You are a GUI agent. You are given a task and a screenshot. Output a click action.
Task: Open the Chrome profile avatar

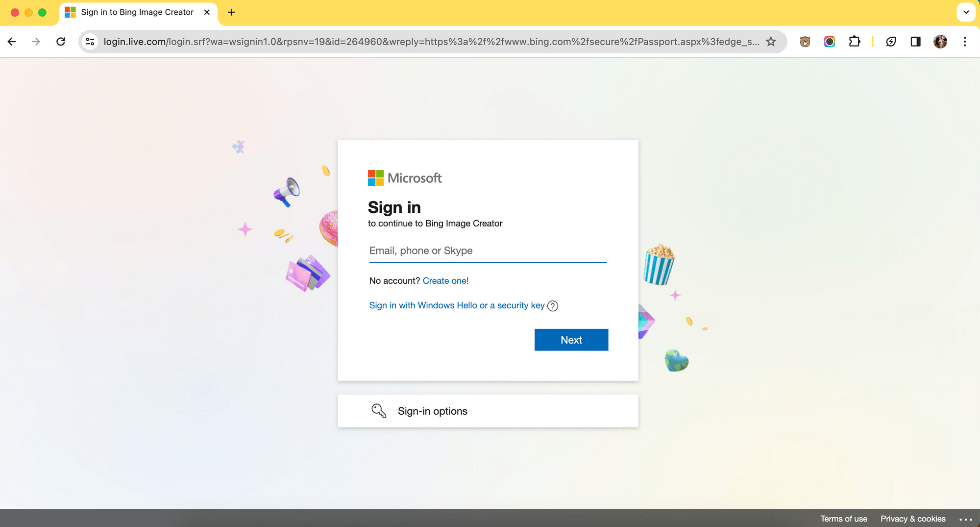[x=940, y=42]
